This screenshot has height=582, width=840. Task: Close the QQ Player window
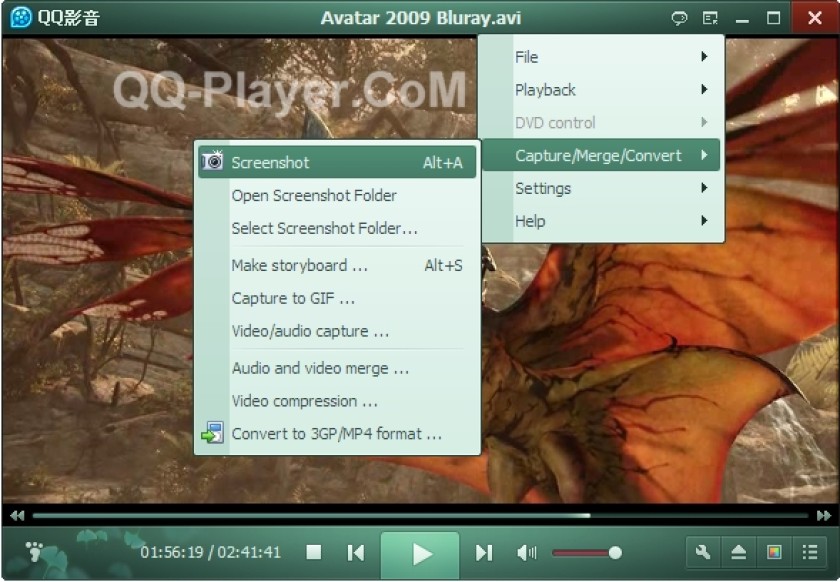[x=815, y=18]
